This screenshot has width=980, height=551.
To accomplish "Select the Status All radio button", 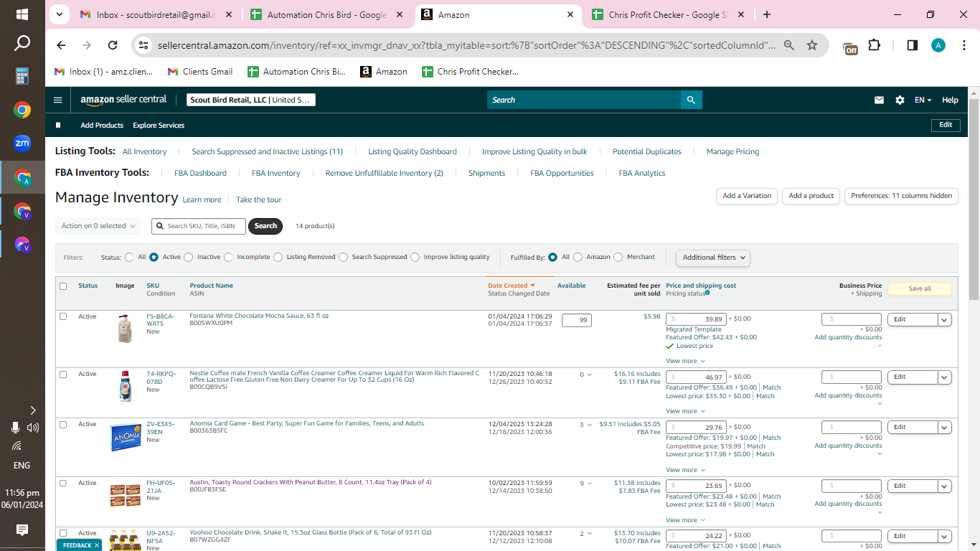I will pos(129,257).
